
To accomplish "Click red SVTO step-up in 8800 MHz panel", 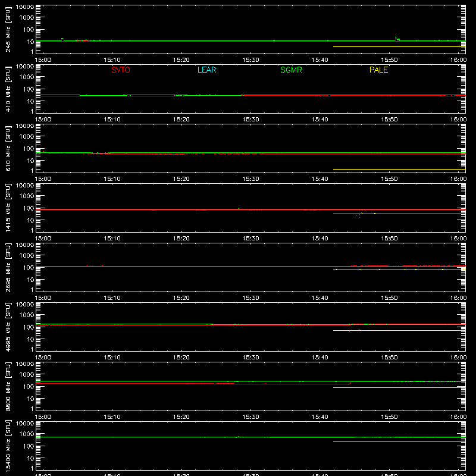I will [350, 383].
